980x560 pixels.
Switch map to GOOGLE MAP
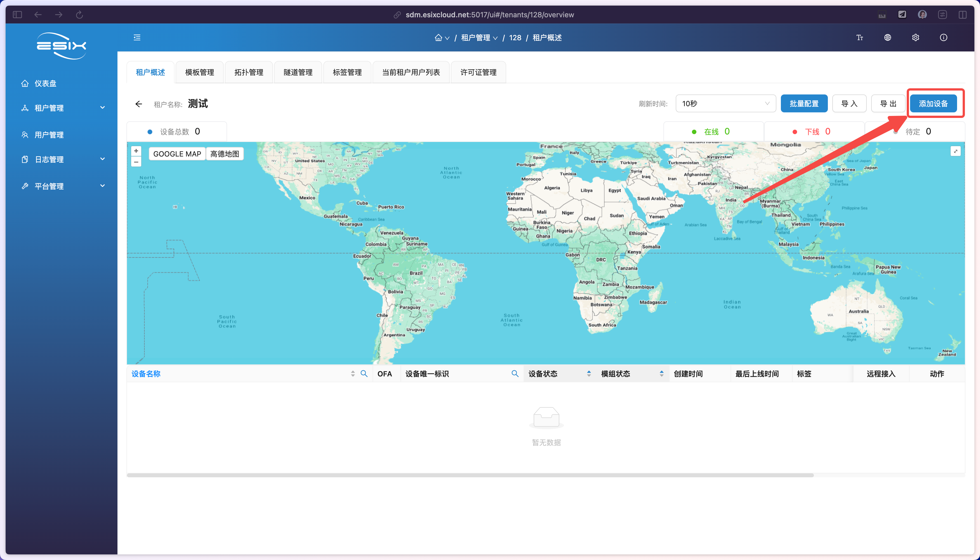177,154
